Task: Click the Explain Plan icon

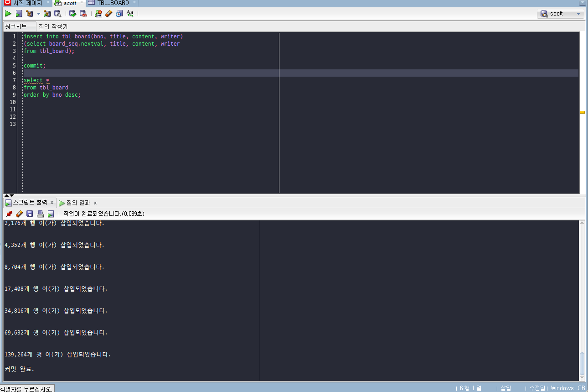Action: 30,14
